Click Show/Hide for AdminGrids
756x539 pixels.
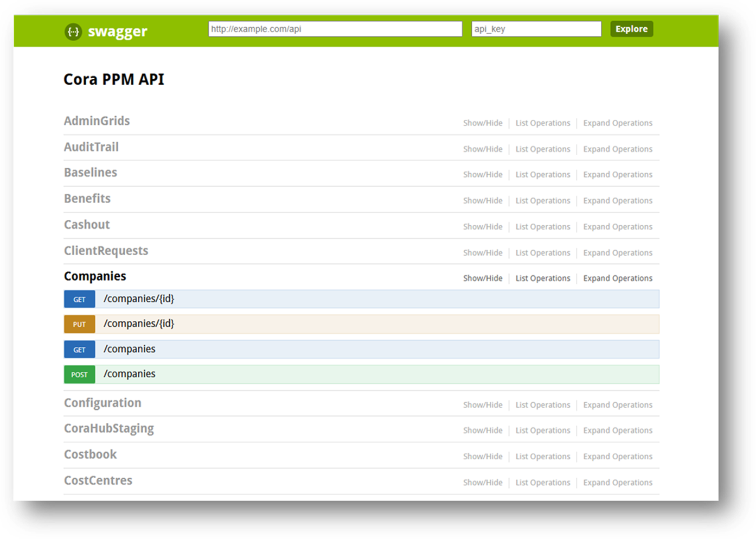[x=483, y=123]
